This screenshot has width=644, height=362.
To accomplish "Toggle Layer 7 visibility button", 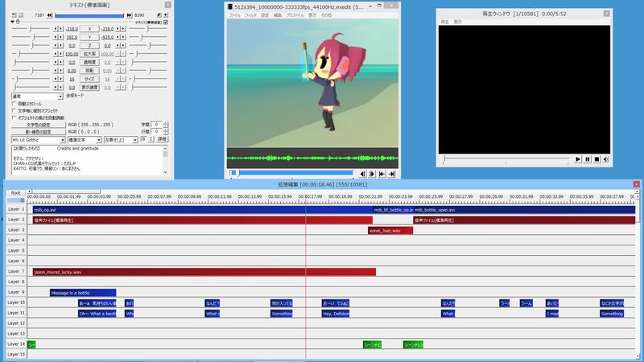I will [x=16, y=271].
